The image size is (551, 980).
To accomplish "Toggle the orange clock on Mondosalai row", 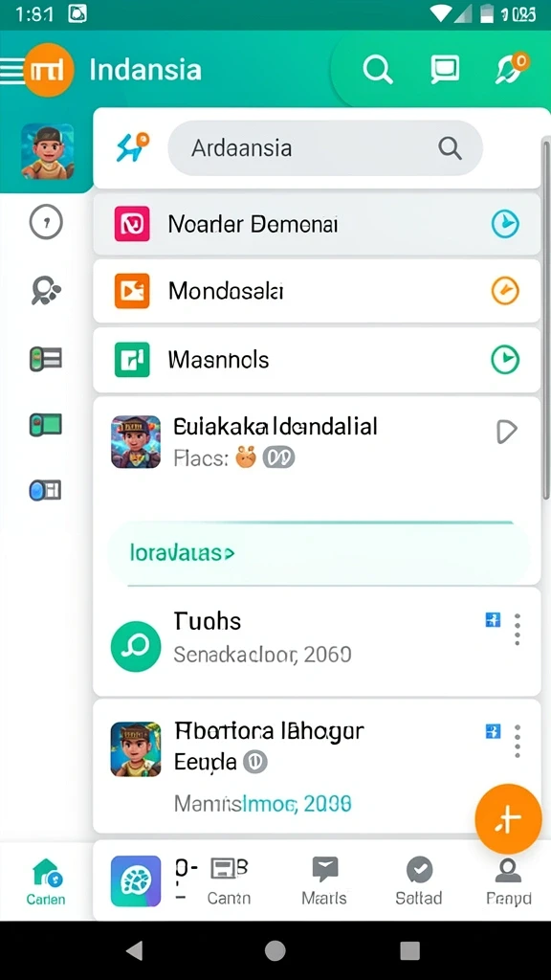I will pos(505,291).
